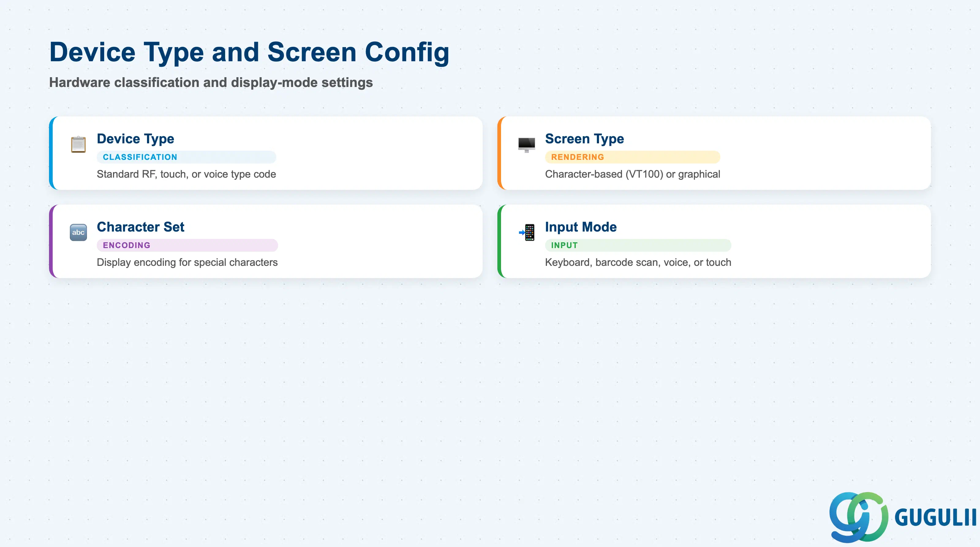Click the phone icon beside Input Mode
Screen dimensions: 980x547
pos(527,232)
